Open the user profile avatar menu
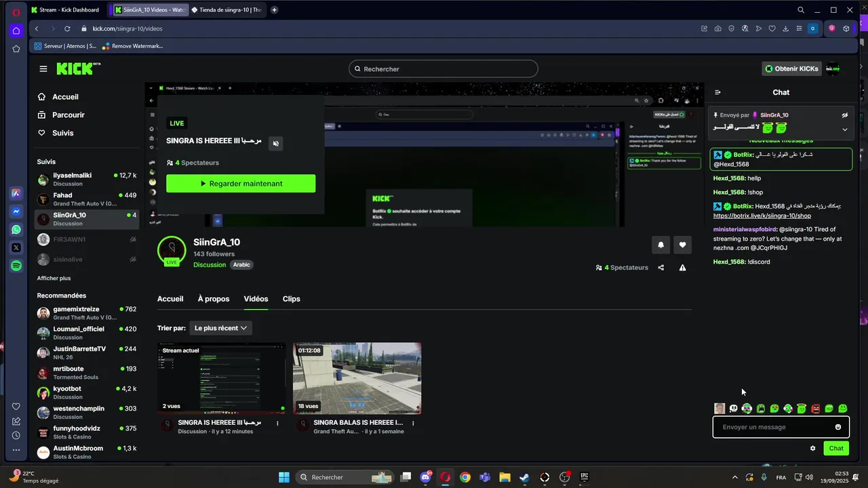This screenshot has width=868, height=488. coord(833,68)
